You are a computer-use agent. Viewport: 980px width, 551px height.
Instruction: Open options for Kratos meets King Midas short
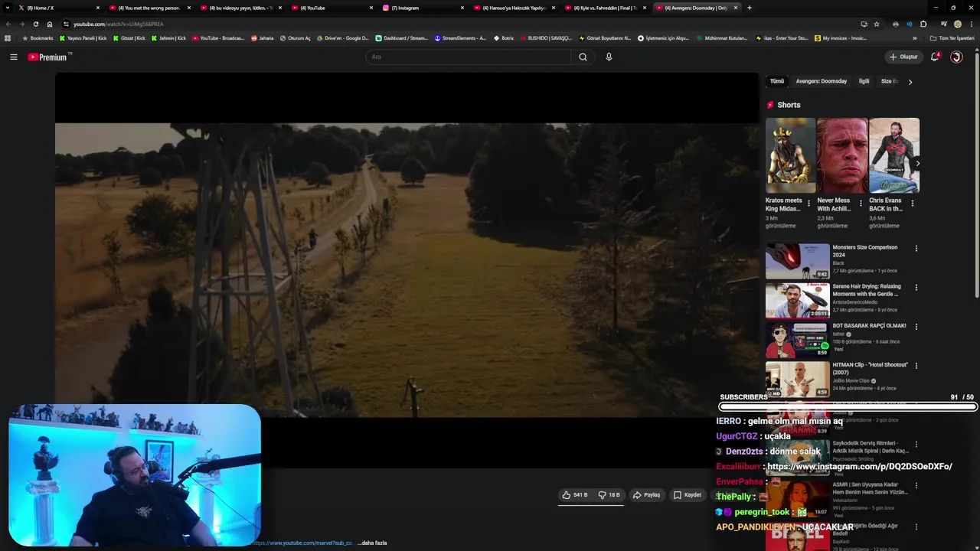(x=809, y=204)
